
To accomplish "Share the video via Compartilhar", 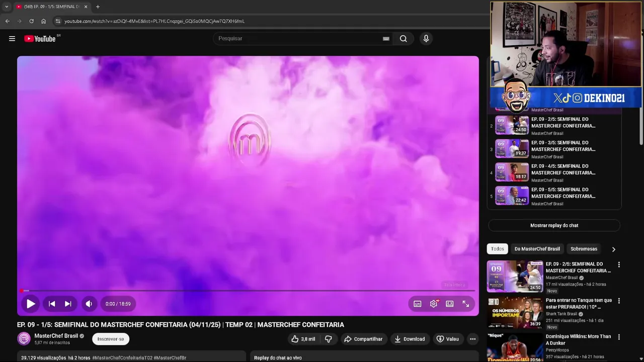I will (x=363, y=339).
